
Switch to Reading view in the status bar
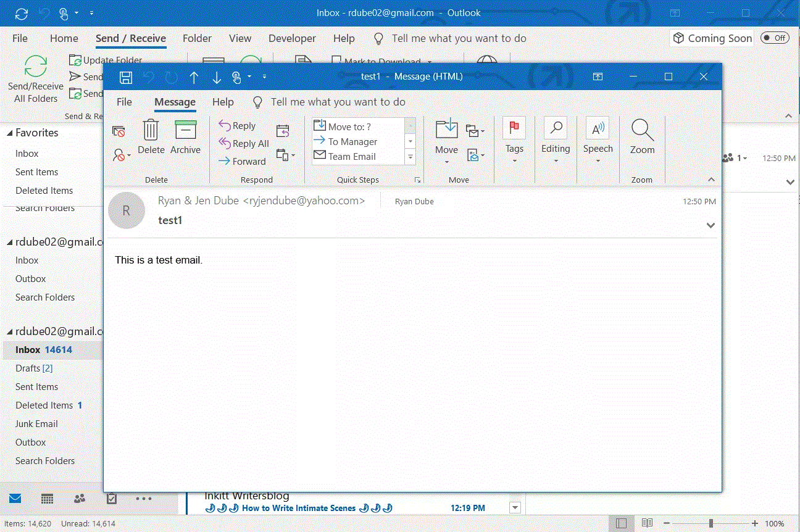[x=647, y=523]
